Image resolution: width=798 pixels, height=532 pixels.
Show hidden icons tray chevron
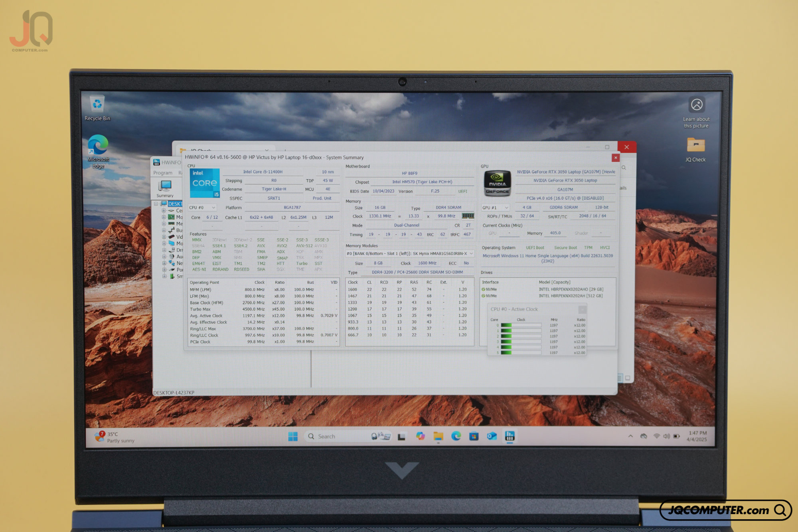coord(630,436)
